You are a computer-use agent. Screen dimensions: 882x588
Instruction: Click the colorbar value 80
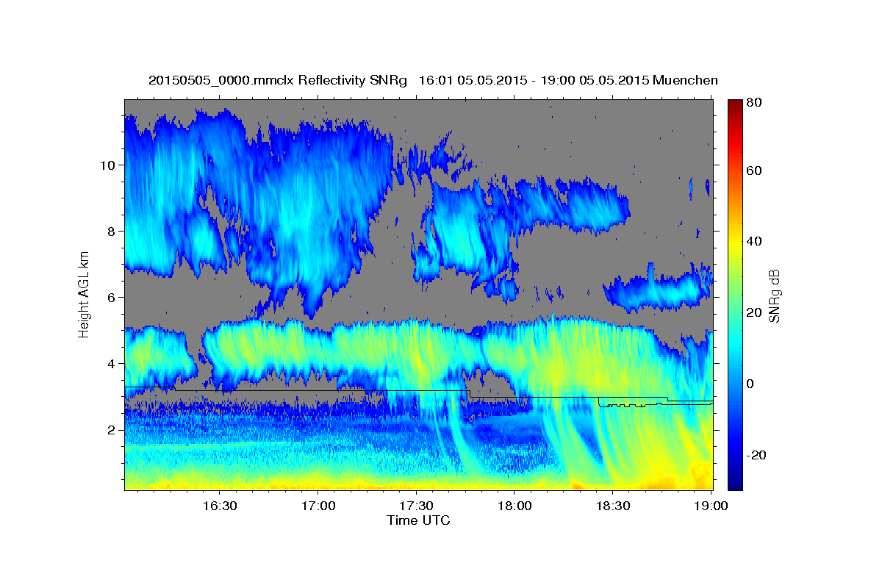[x=753, y=103]
